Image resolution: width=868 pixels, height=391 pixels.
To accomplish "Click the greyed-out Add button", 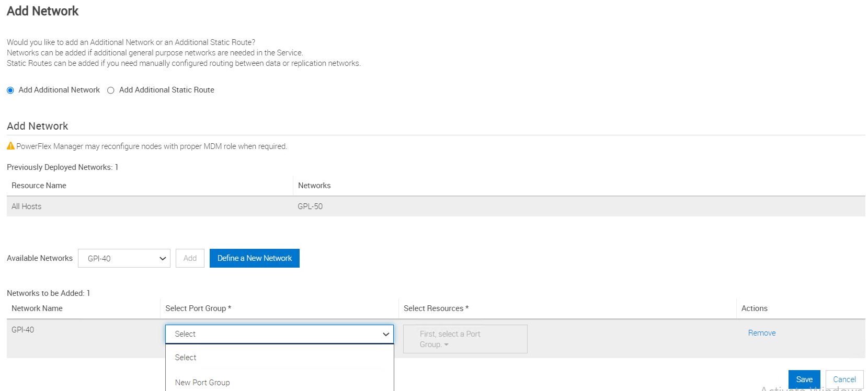I will point(190,258).
